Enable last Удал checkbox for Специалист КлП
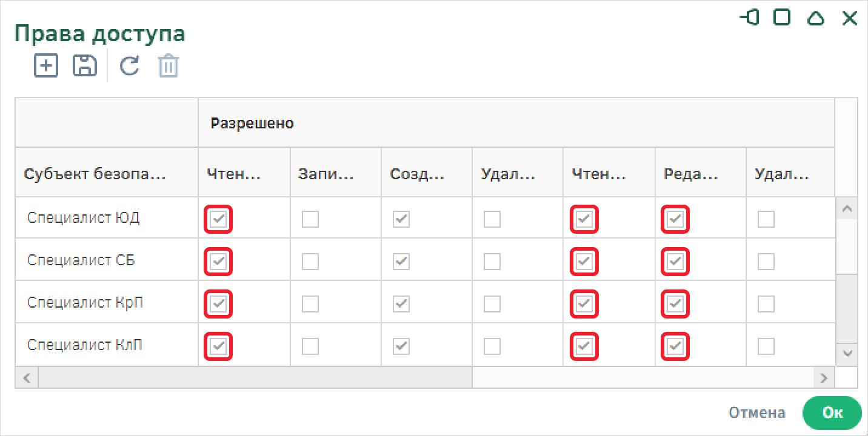Viewport: 868px width, 436px height. point(766,346)
